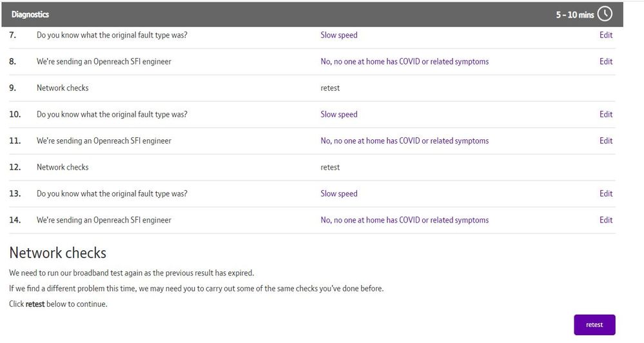
Task: Edit answer for question 13
Action: point(606,194)
